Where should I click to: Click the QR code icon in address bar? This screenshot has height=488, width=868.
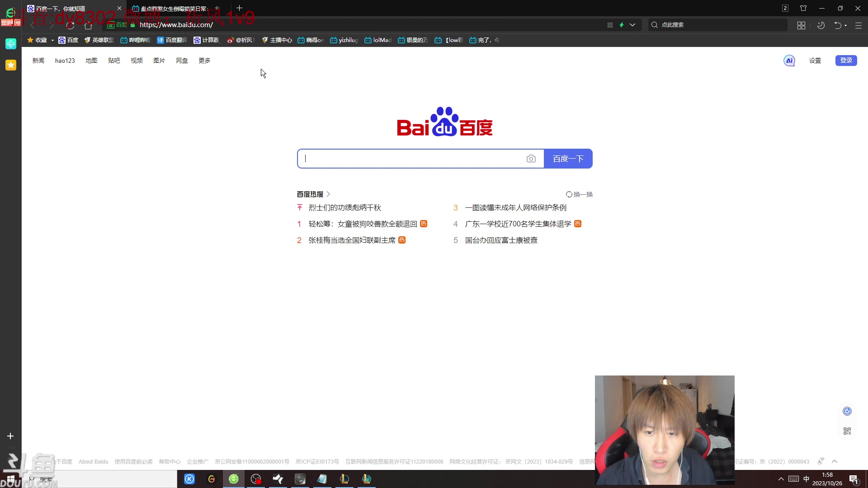pyautogui.click(x=610, y=25)
